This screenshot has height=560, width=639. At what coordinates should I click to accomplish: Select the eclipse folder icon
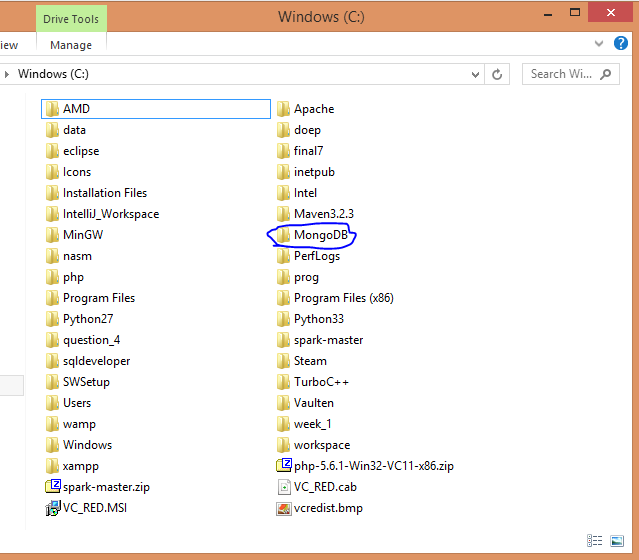(x=52, y=151)
